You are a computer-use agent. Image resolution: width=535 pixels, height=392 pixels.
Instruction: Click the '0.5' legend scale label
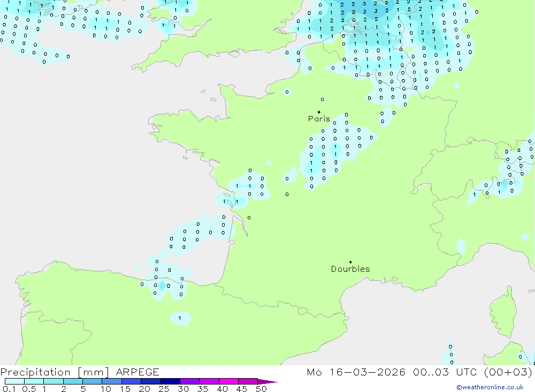29,389
